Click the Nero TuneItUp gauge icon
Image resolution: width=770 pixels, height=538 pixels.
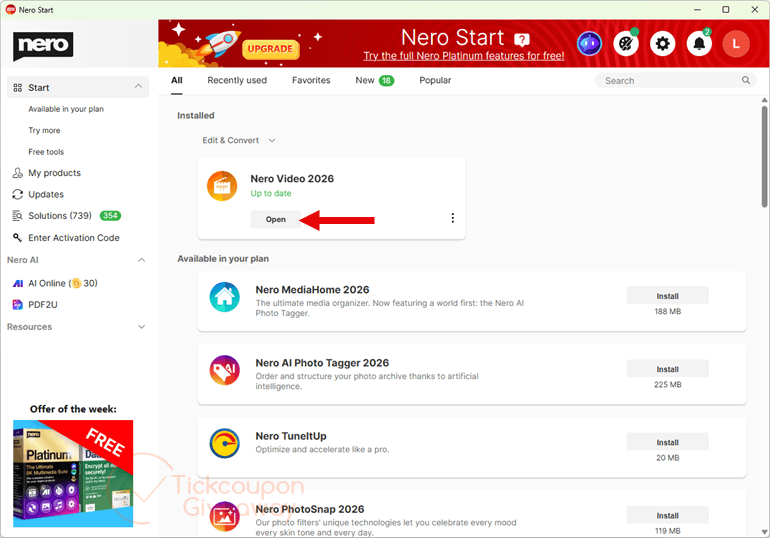point(224,443)
